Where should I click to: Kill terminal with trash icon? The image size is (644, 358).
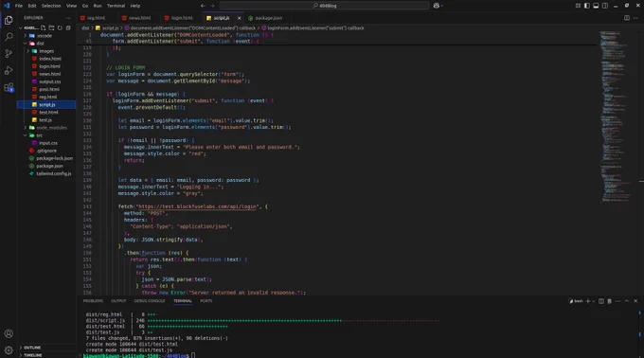[x=610, y=301]
